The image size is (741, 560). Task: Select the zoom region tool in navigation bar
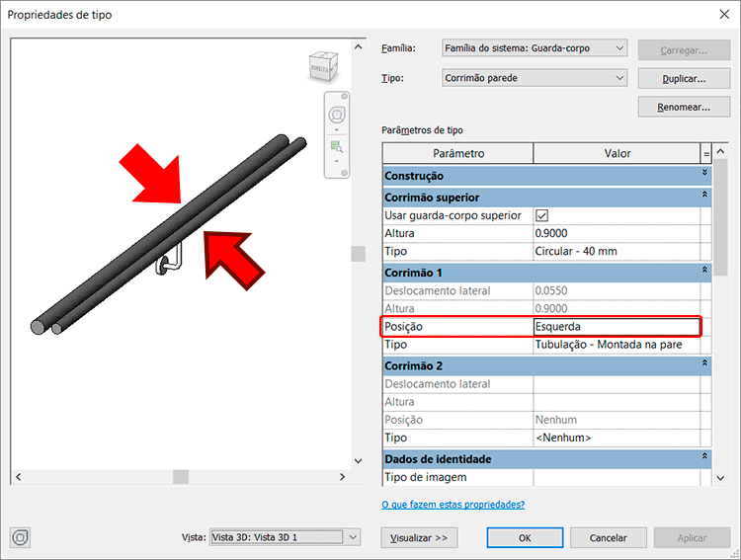click(x=336, y=146)
